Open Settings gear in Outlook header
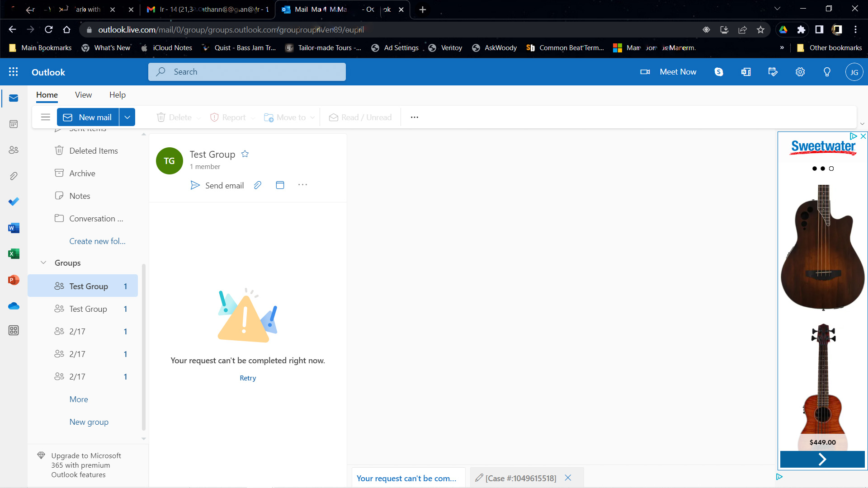 (800, 72)
